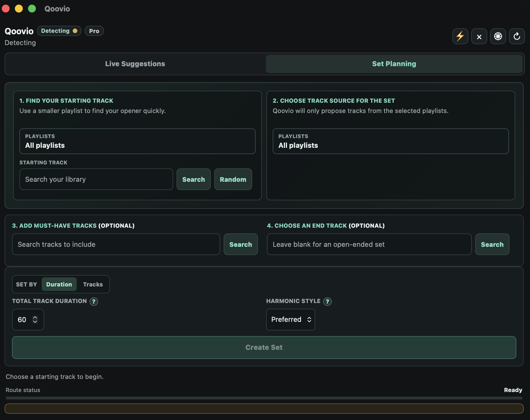
Task: Click the 60 duration value field
Action: (28, 320)
